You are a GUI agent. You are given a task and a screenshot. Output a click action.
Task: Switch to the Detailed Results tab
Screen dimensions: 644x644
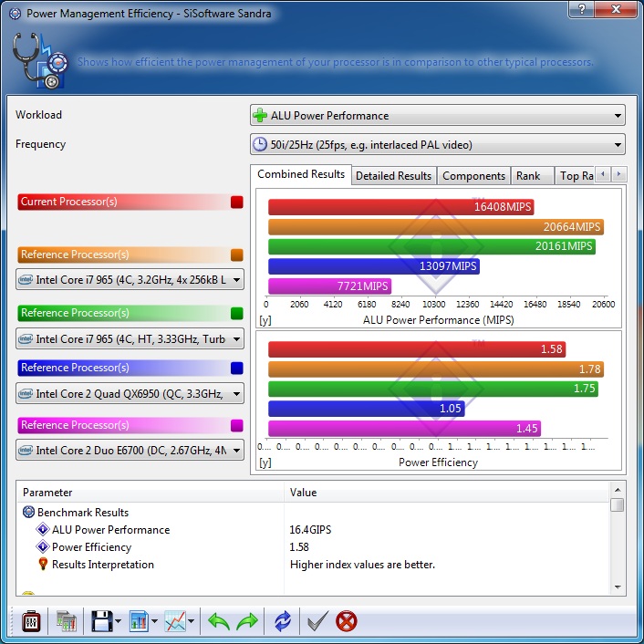coord(393,176)
